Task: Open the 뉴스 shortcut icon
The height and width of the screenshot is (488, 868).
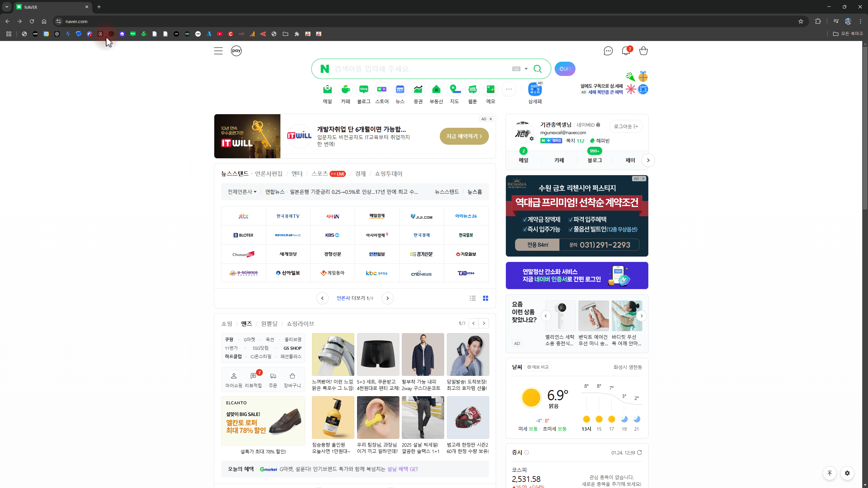Action: [x=400, y=89]
